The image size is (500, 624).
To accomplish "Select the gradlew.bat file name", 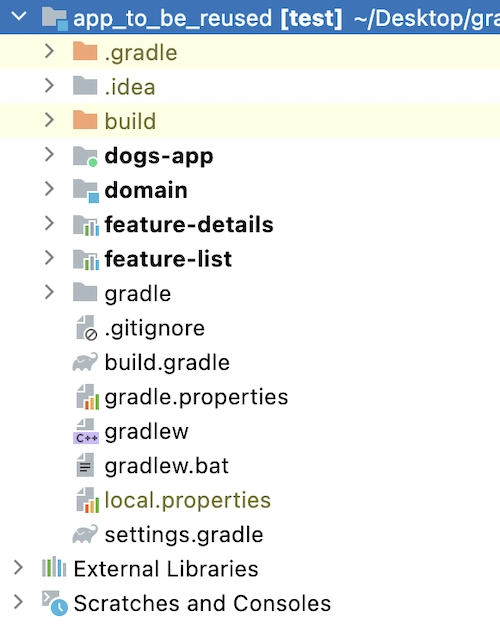I will (167, 466).
